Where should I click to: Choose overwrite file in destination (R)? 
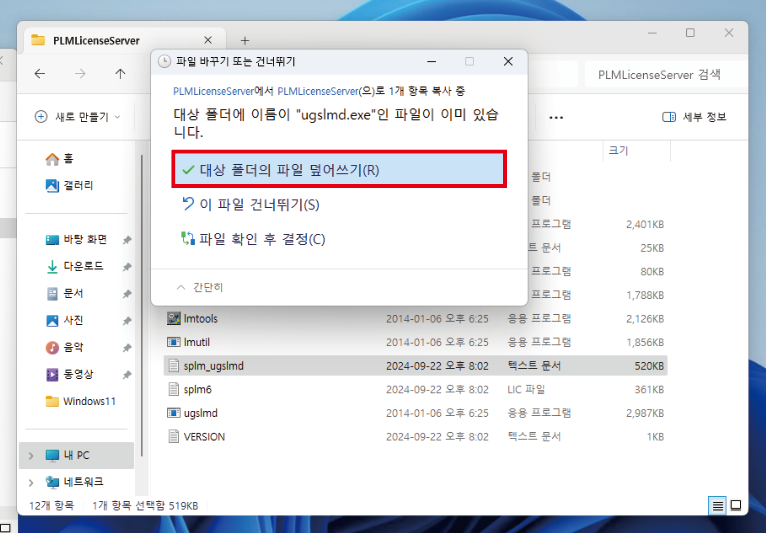(x=339, y=170)
